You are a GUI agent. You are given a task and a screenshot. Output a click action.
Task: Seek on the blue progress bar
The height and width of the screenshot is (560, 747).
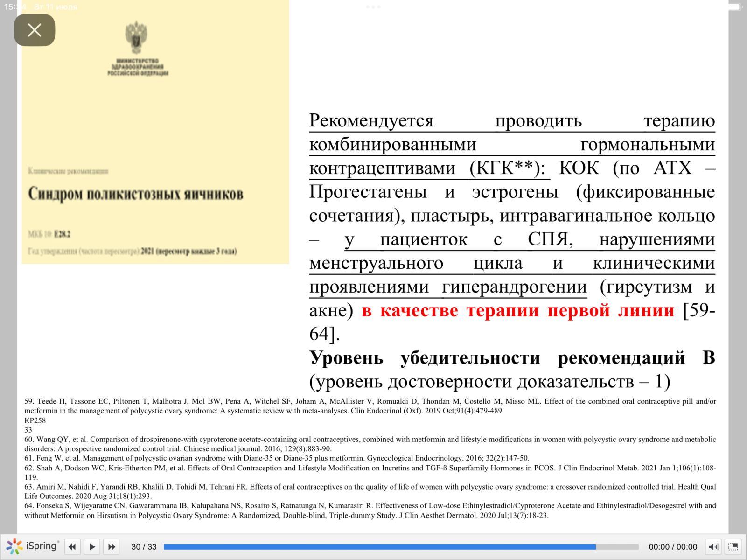[x=401, y=546]
